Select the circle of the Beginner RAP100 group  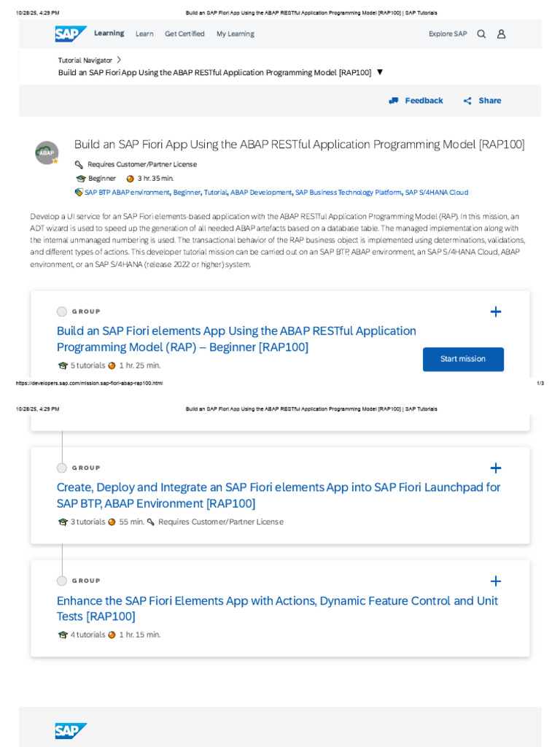62,311
